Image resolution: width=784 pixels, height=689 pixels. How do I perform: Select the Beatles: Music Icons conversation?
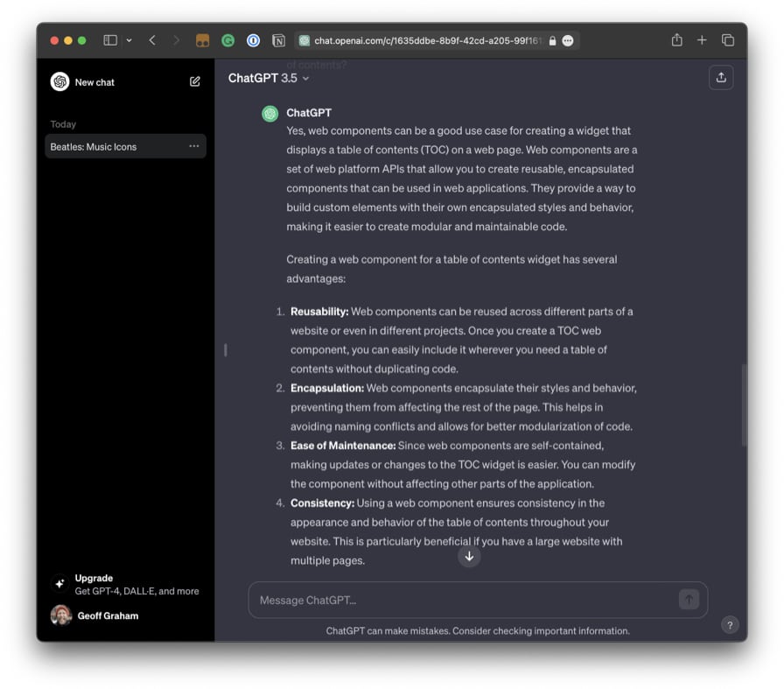click(x=94, y=146)
